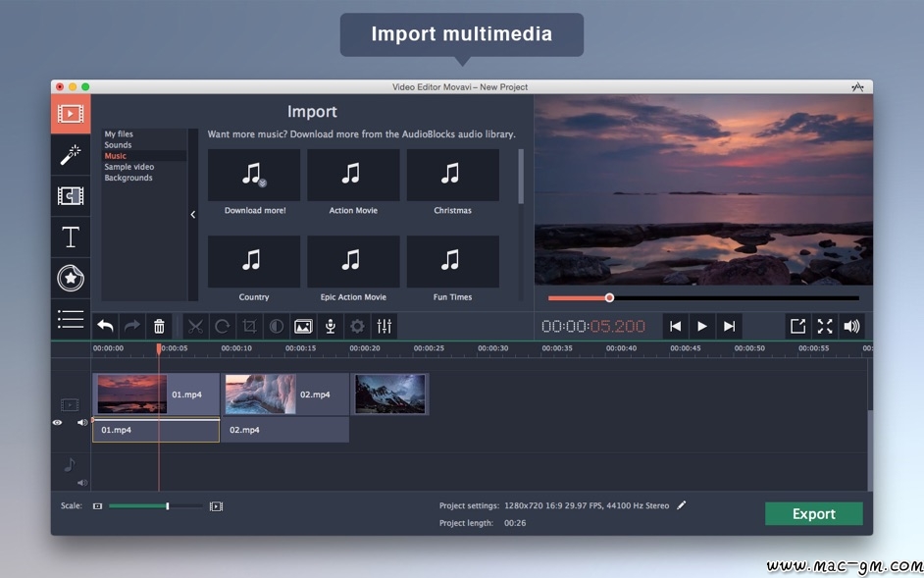Select Sounds category
924x578 pixels.
[118, 145]
